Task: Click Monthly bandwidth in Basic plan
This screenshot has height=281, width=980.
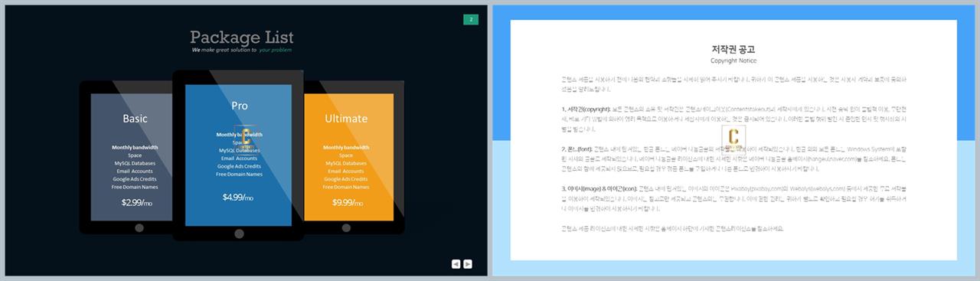Action: [x=135, y=147]
